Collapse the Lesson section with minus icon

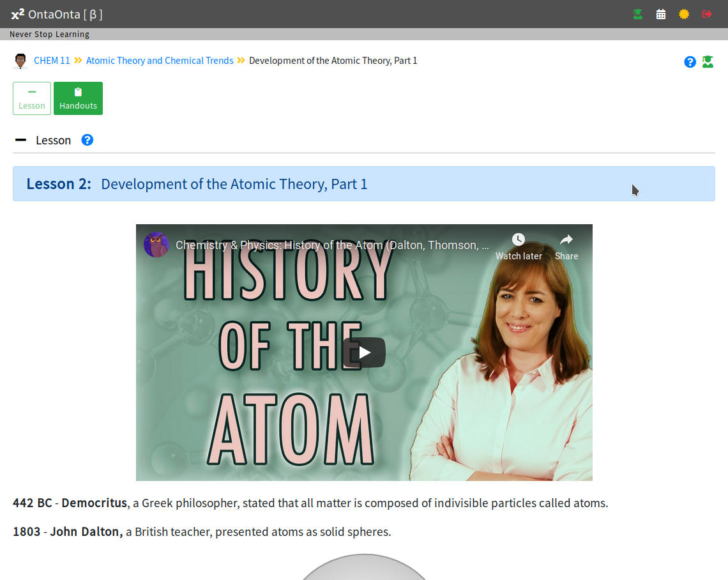tap(20, 140)
